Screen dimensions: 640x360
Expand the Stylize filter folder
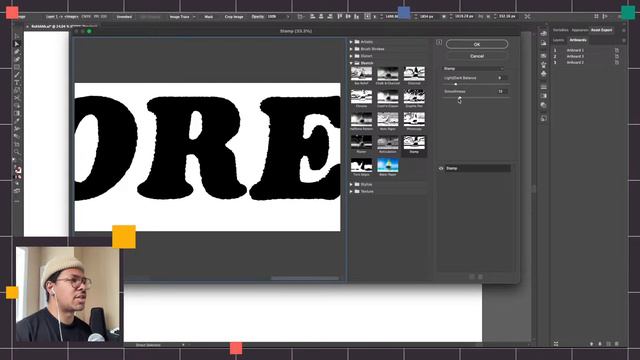click(351, 184)
